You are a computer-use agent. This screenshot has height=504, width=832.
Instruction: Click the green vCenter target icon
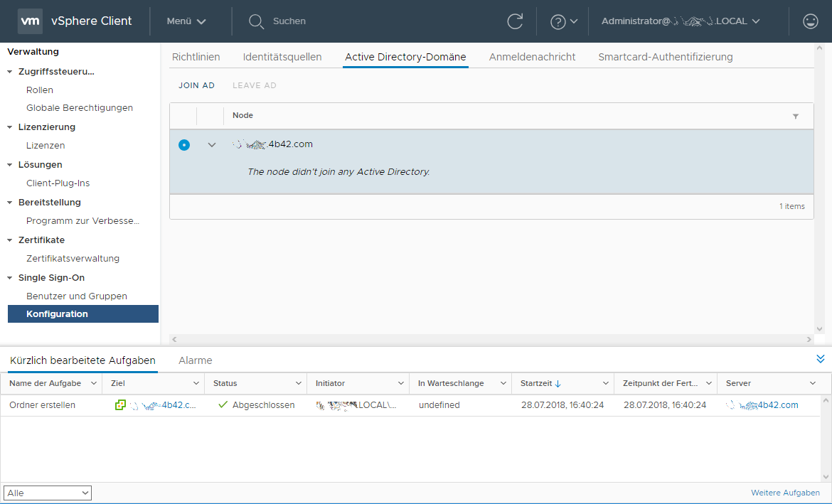coord(120,404)
